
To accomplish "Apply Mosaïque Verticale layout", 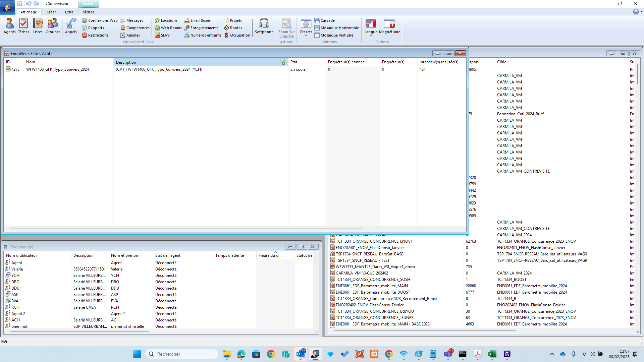I will coord(334,35).
